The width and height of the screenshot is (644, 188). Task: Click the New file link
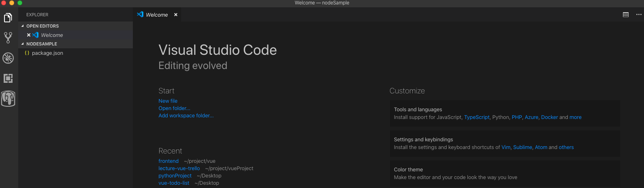click(168, 101)
